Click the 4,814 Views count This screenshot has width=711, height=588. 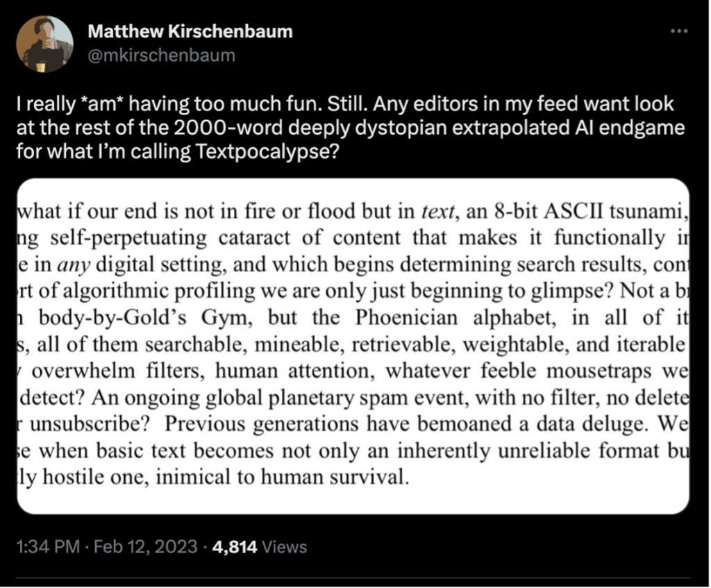click(x=260, y=547)
